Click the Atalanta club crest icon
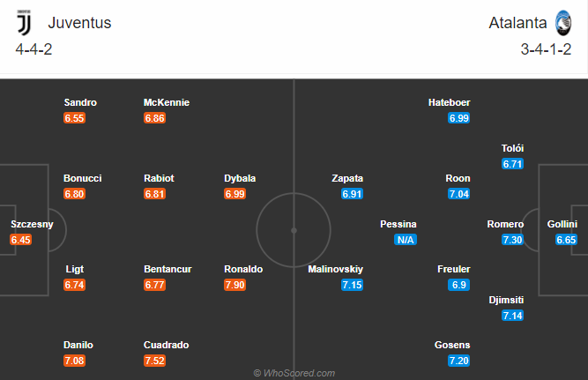Image resolution: width=588 pixels, height=380 pixels. pos(563,22)
